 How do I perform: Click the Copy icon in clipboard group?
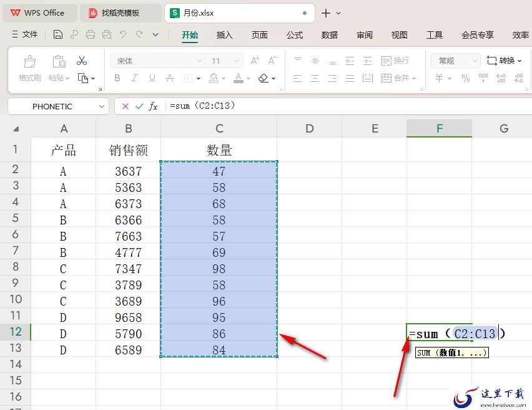click(x=83, y=78)
